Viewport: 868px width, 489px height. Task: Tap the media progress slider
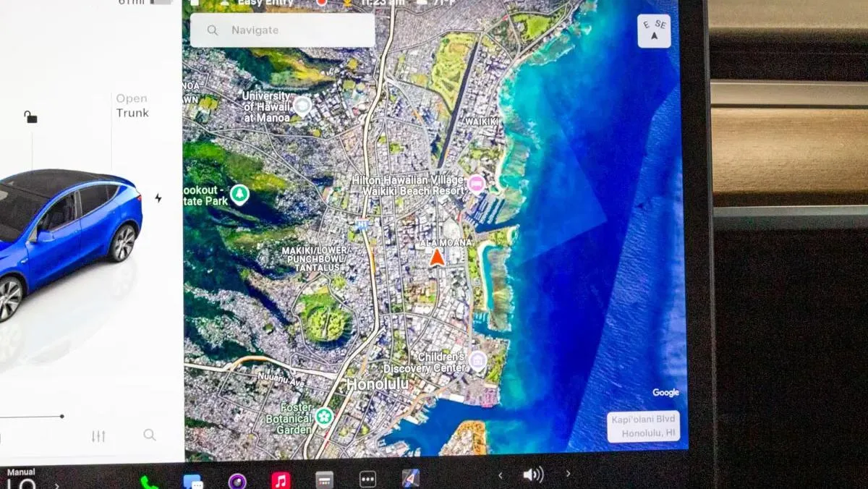pos(31,417)
